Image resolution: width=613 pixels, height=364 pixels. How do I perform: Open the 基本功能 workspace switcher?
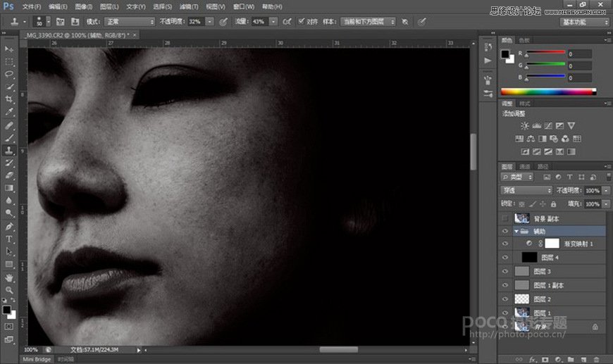pyautogui.click(x=584, y=22)
